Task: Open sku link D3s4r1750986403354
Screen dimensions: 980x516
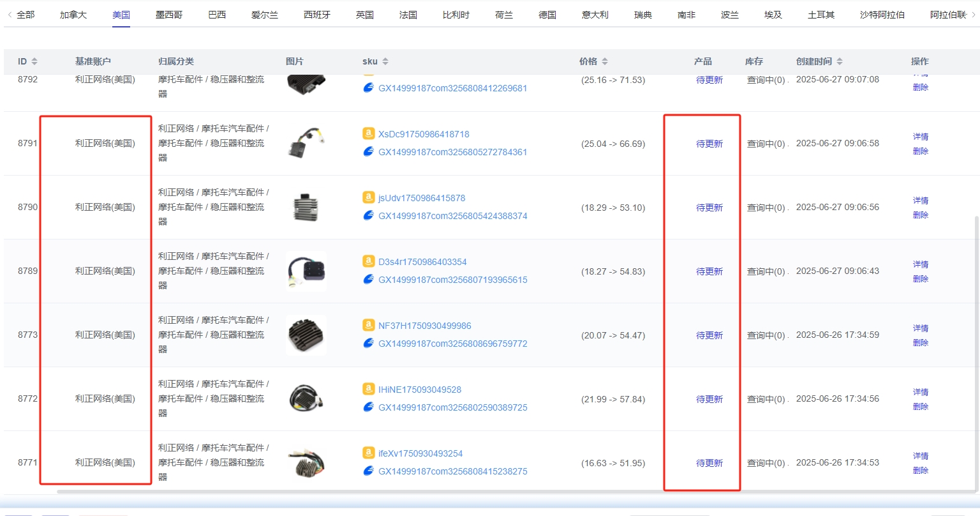Action: [x=422, y=262]
